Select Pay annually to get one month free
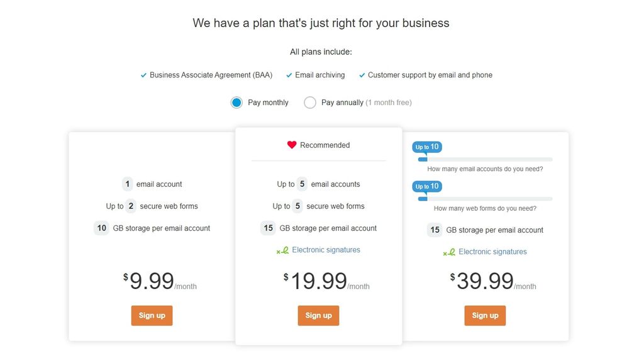The width and height of the screenshot is (644, 362). pyautogui.click(x=309, y=102)
